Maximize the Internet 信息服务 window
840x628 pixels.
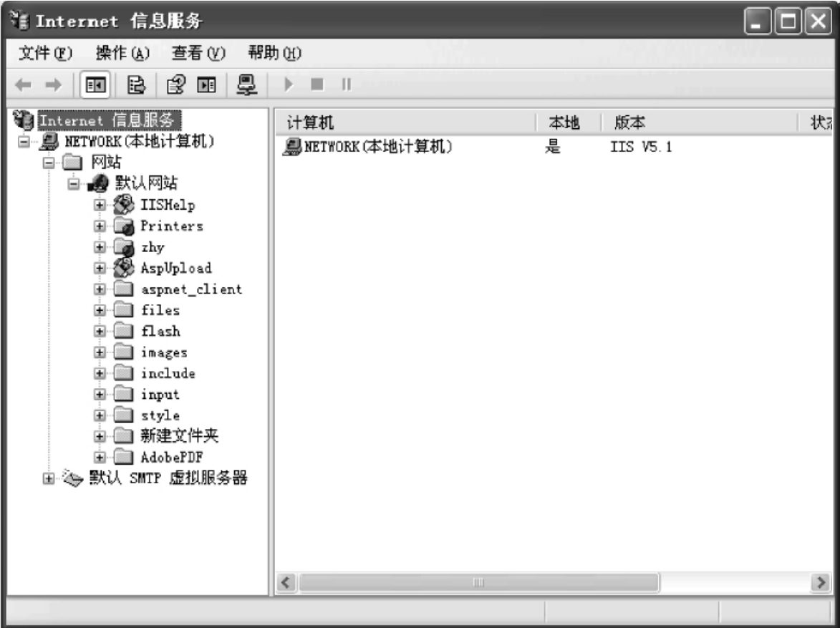pos(788,21)
